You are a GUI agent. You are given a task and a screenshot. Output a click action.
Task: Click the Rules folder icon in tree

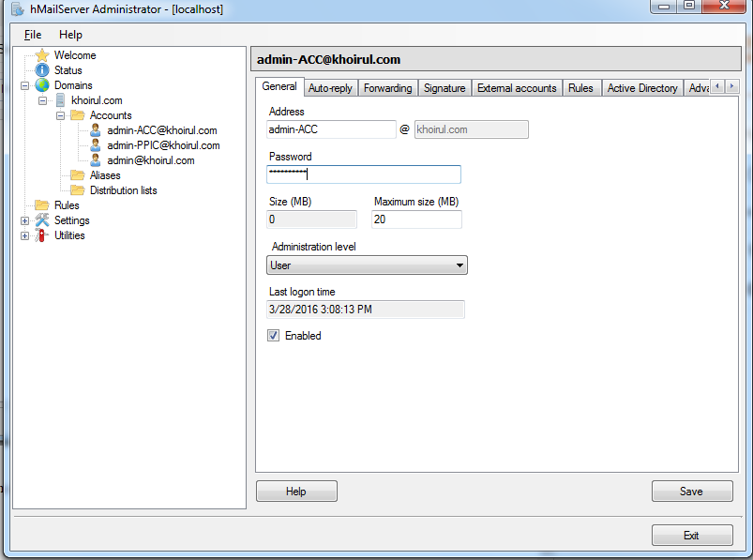pos(42,205)
